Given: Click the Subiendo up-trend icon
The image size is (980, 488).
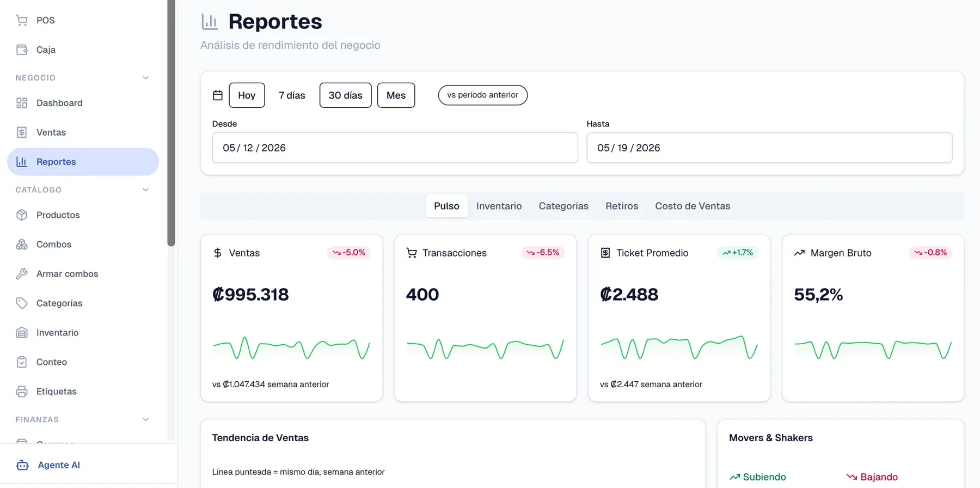Looking at the screenshot, I should (x=735, y=477).
